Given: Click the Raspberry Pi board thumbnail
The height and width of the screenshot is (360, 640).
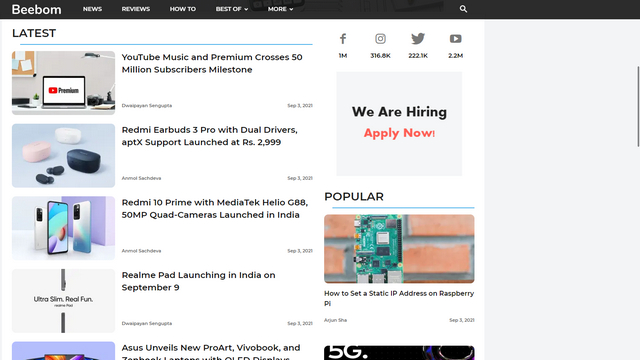Looking at the screenshot, I should (x=399, y=249).
